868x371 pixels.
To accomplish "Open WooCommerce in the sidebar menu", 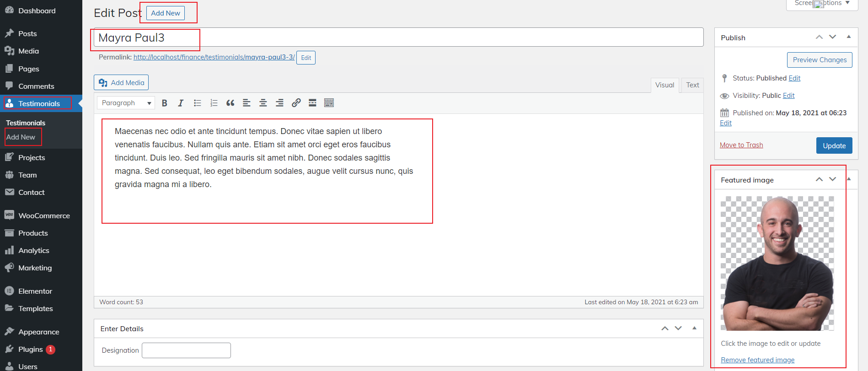I will [x=44, y=215].
